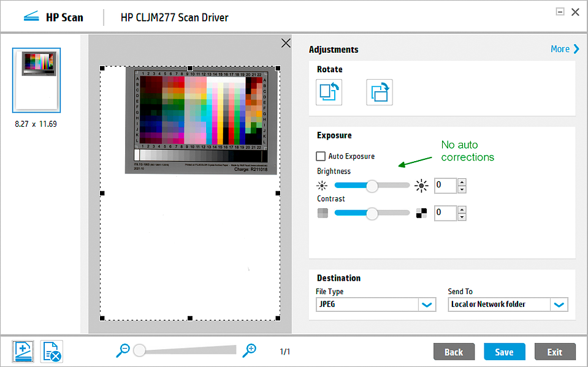Click the Back button
The image size is (588, 367).
(454, 352)
